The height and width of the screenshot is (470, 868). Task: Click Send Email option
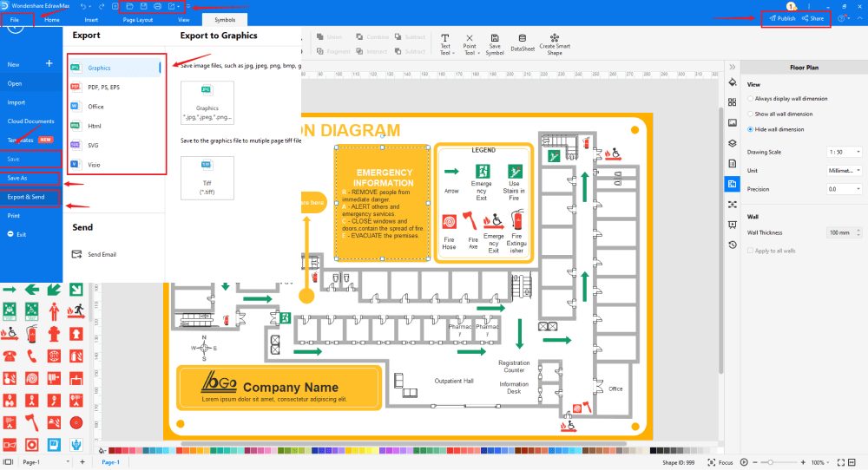102,255
